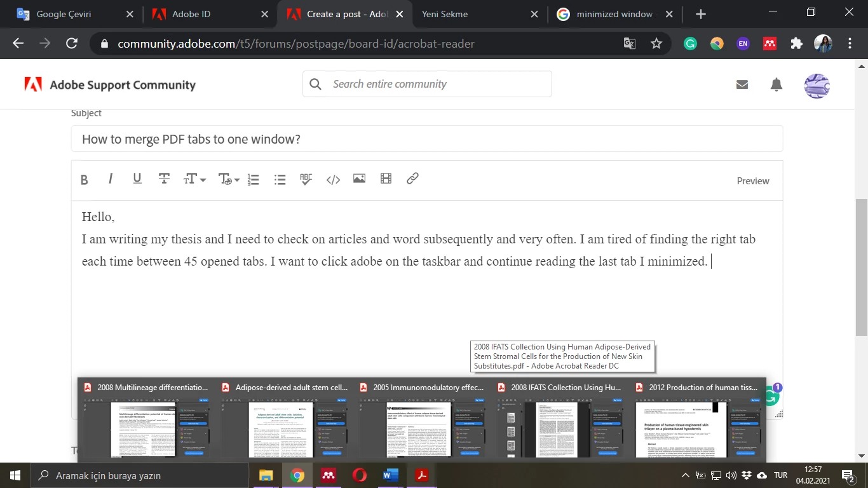Click the page vertical scrollbar

tap(862, 267)
